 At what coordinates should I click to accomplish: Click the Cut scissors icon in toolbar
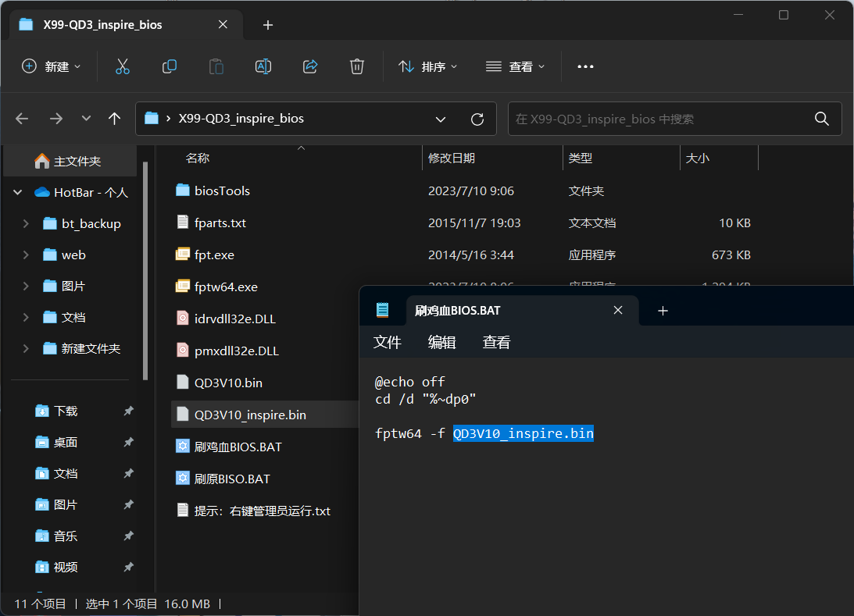point(122,66)
